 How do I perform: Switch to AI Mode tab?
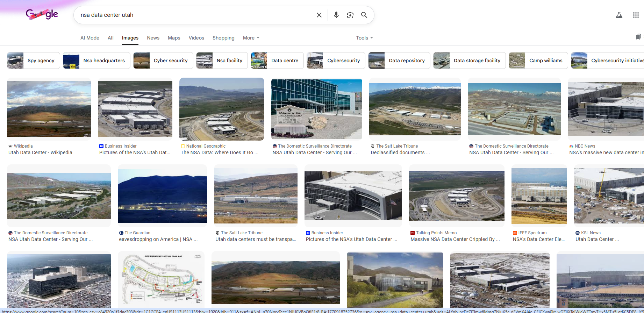(x=90, y=38)
